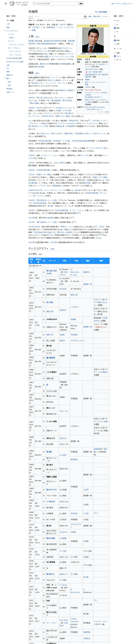This screenshot has height=644, width=138.
Task: Open the main menu hamburger icon
Action: click(6, 4)
